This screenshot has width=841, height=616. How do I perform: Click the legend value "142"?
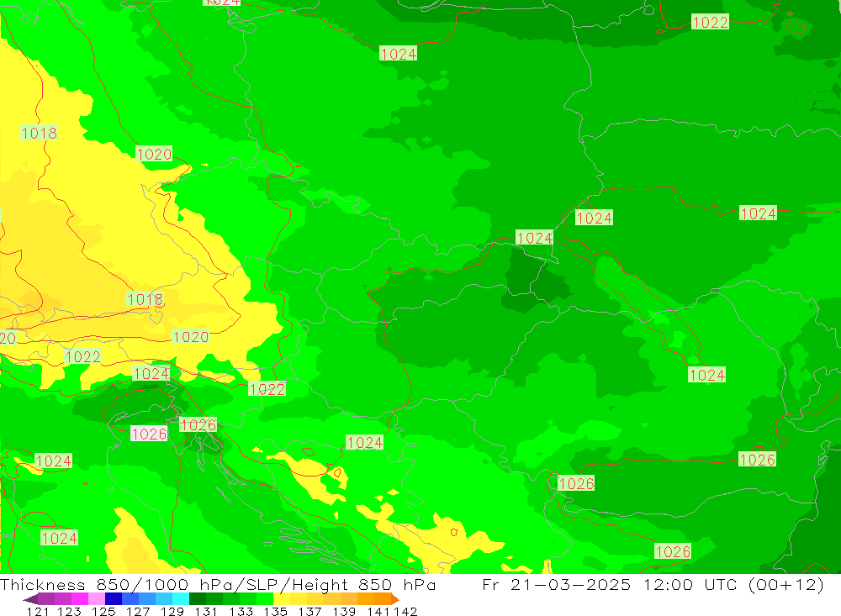(405, 611)
